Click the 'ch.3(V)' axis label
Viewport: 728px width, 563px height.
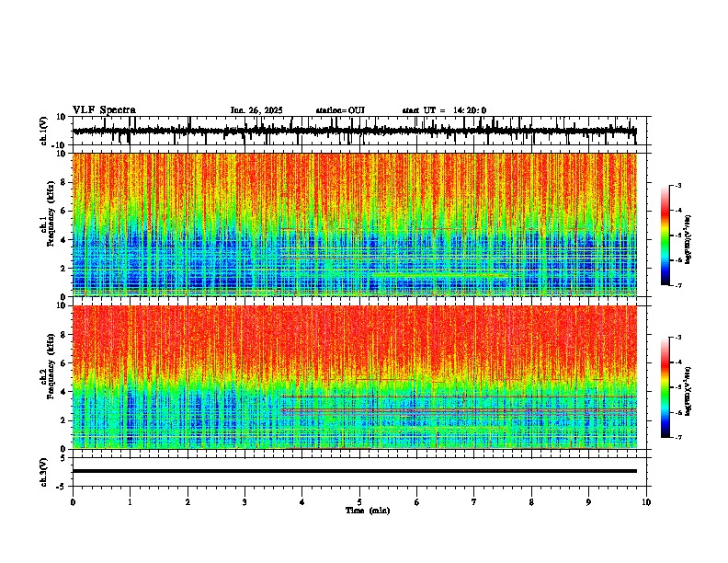click(44, 472)
